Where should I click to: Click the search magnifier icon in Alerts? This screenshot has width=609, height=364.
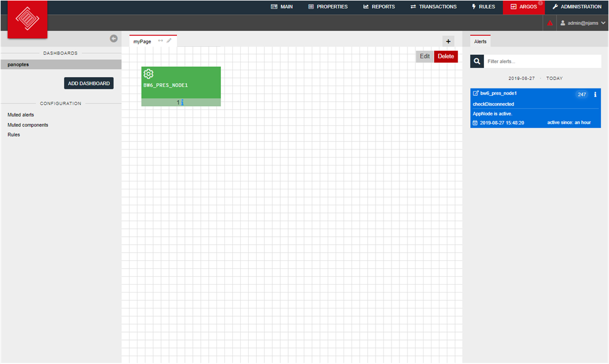[477, 61]
